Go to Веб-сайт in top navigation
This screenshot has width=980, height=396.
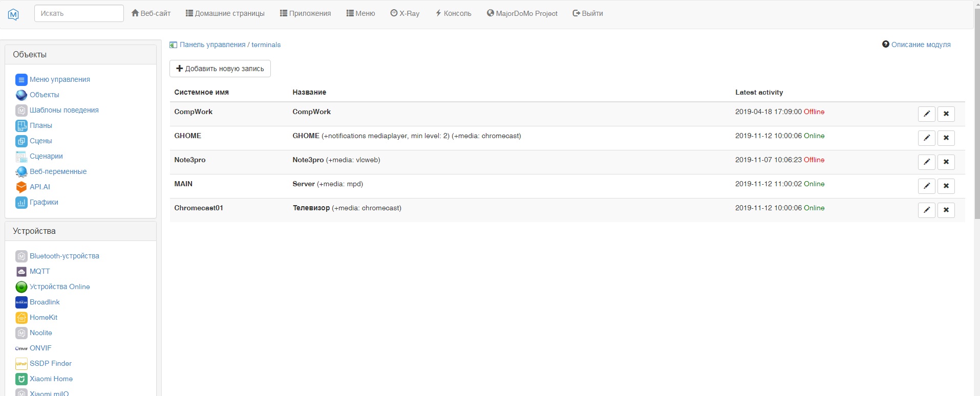[151, 13]
